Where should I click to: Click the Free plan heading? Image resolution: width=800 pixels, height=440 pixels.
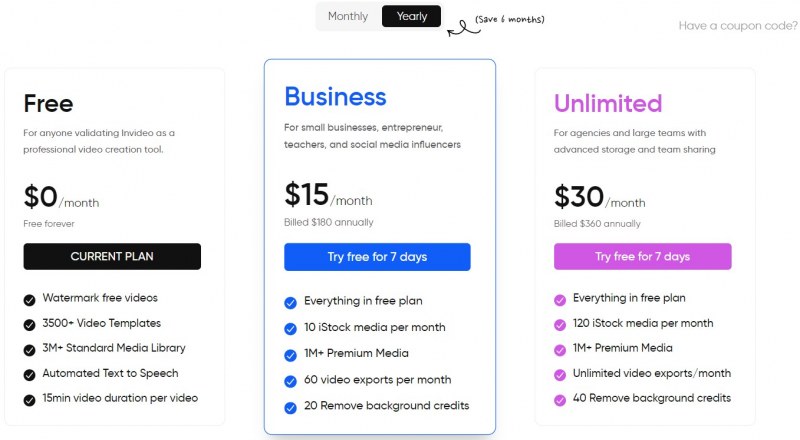coord(48,104)
